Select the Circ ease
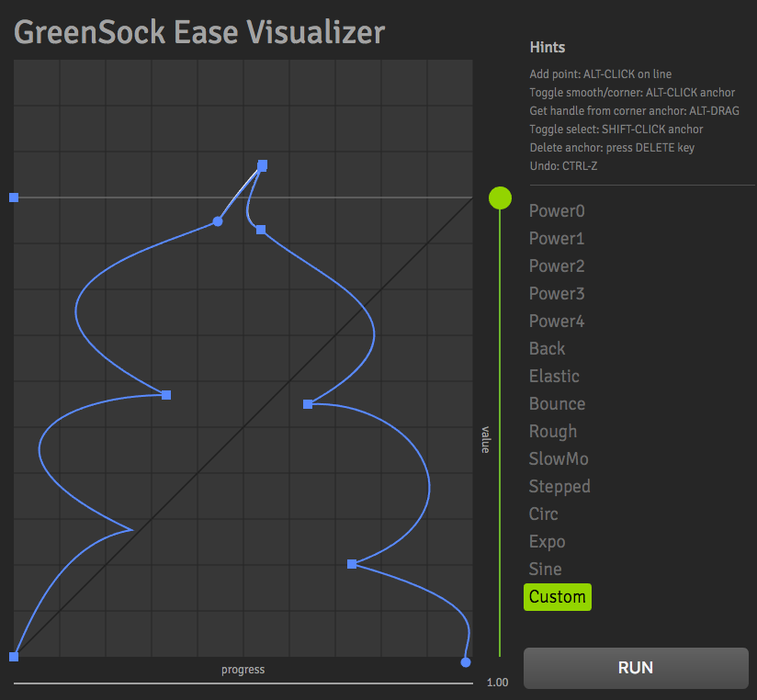 [543, 514]
